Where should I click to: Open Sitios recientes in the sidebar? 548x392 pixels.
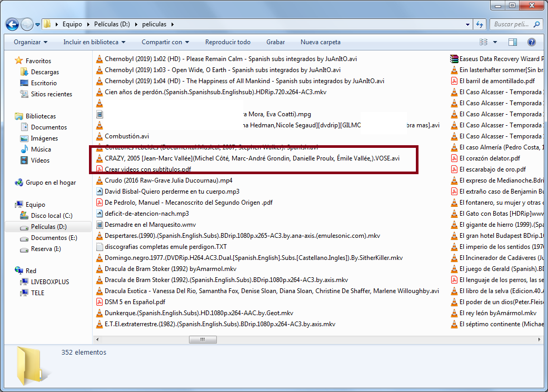coord(52,94)
